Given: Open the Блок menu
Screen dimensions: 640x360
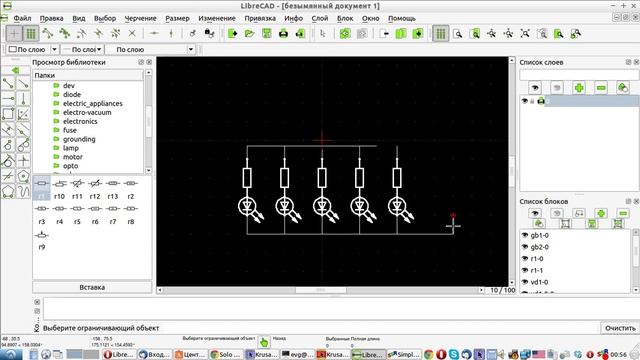Looking at the screenshot, I should (x=345, y=18).
